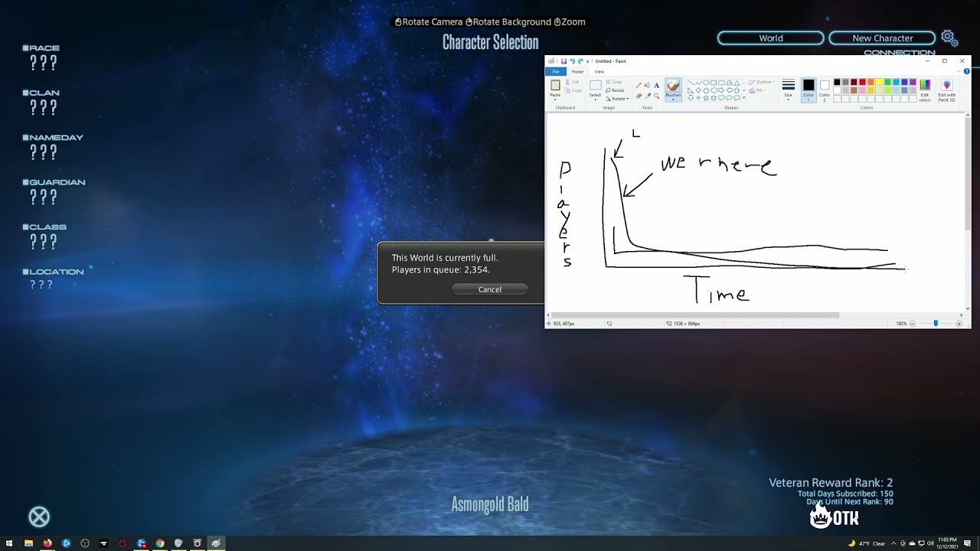Pick the Triangle shape in Shapes gallery

[x=737, y=83]
